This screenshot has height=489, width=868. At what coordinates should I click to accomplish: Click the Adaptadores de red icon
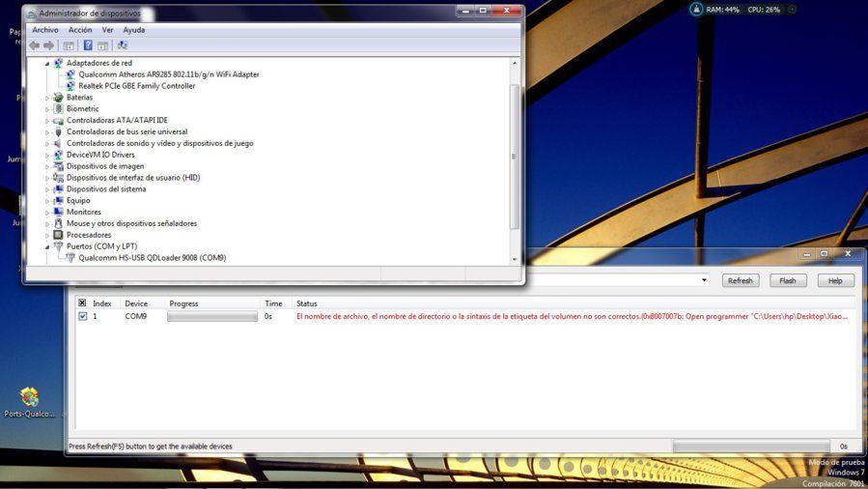click(58, 63)
